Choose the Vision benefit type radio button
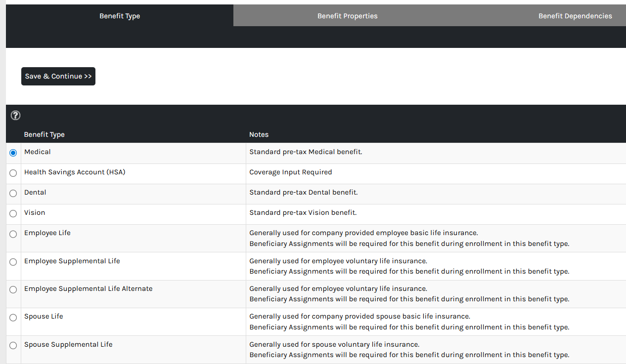This screenshot has width=626, height=364. (x=13, y=214)
